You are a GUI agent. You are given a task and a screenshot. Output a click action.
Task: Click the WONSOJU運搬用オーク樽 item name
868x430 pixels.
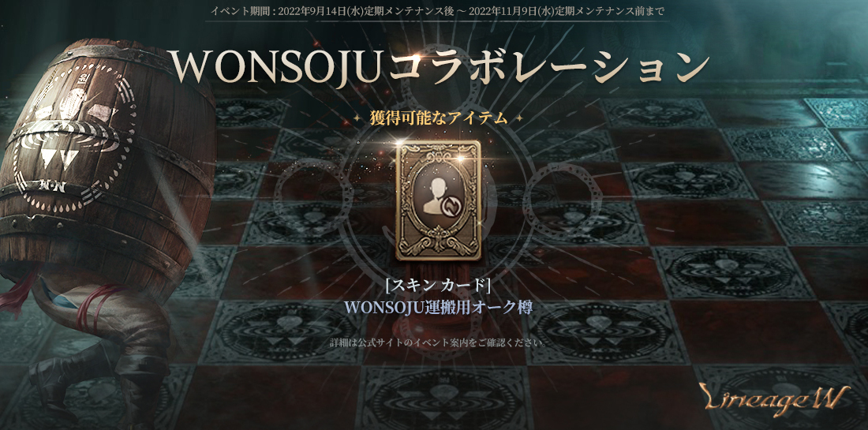438,308
